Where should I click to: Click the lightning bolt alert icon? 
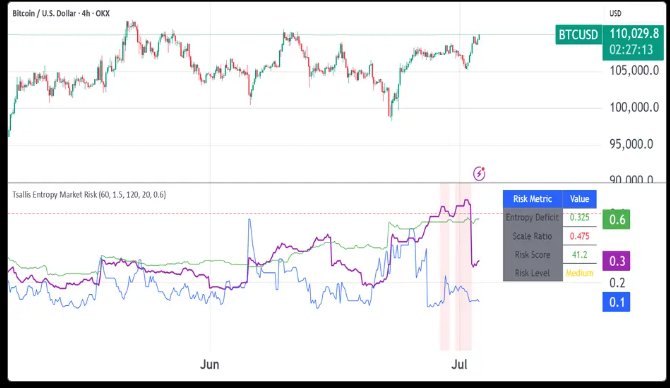[x=479, y=173]
